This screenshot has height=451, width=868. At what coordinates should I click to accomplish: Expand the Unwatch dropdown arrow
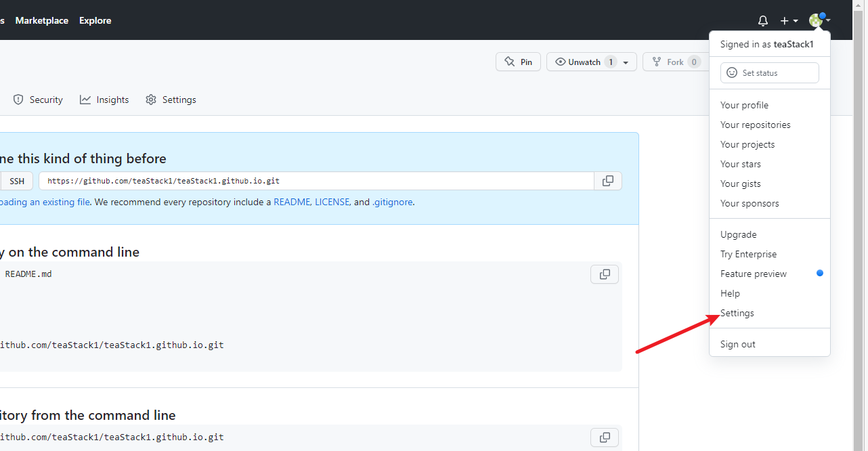(x=626, y=62)
